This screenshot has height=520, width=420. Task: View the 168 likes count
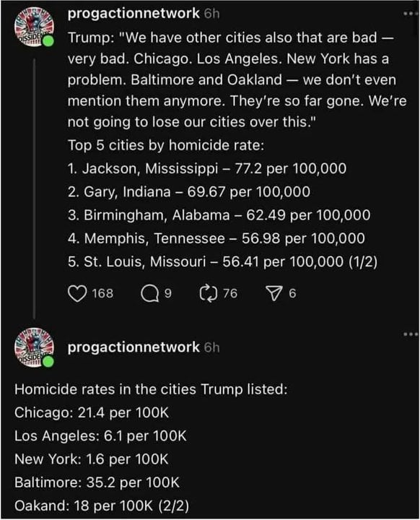102,293
